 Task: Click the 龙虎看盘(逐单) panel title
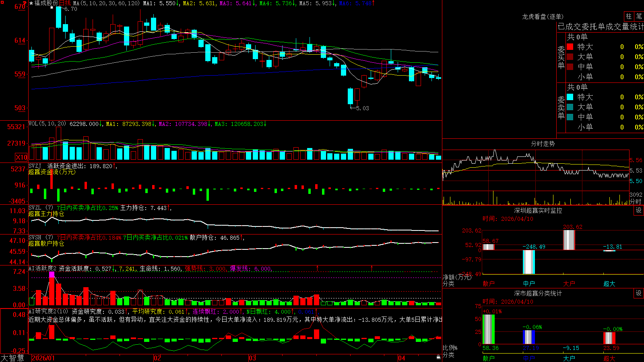[x=543, y=16]
